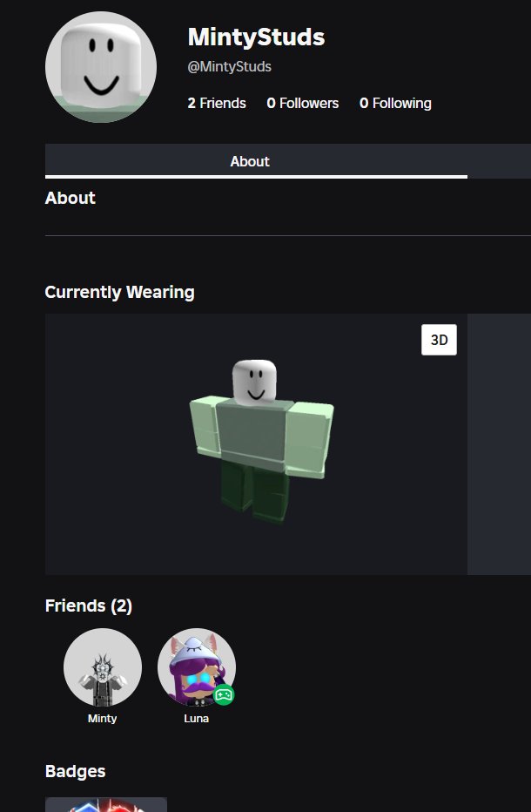Click the Luna friend name label
Screen dimensions: 531x812
click(x=197, y=718)
